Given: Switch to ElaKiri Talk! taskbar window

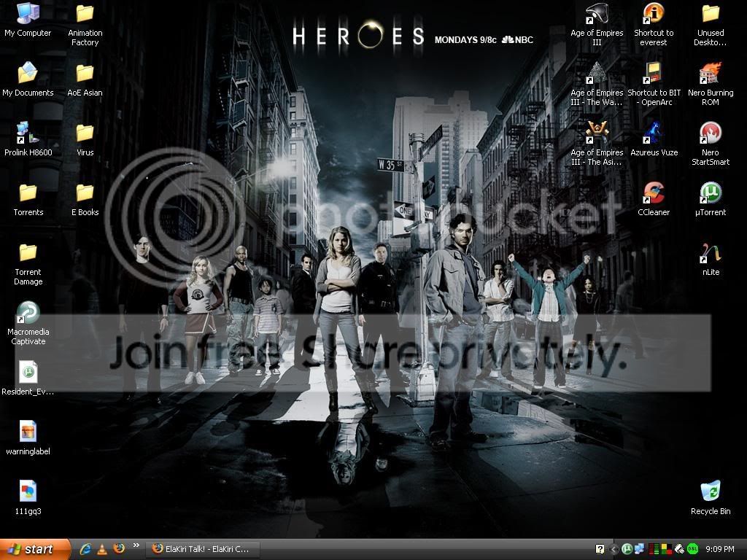Looking at the screenshot, I should click(x=203, y=549).
